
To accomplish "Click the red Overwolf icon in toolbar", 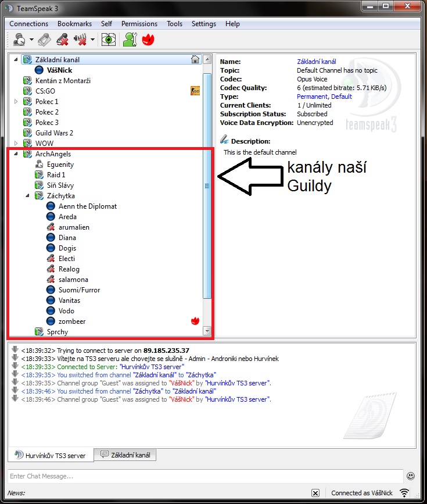I will click(148, 40).
